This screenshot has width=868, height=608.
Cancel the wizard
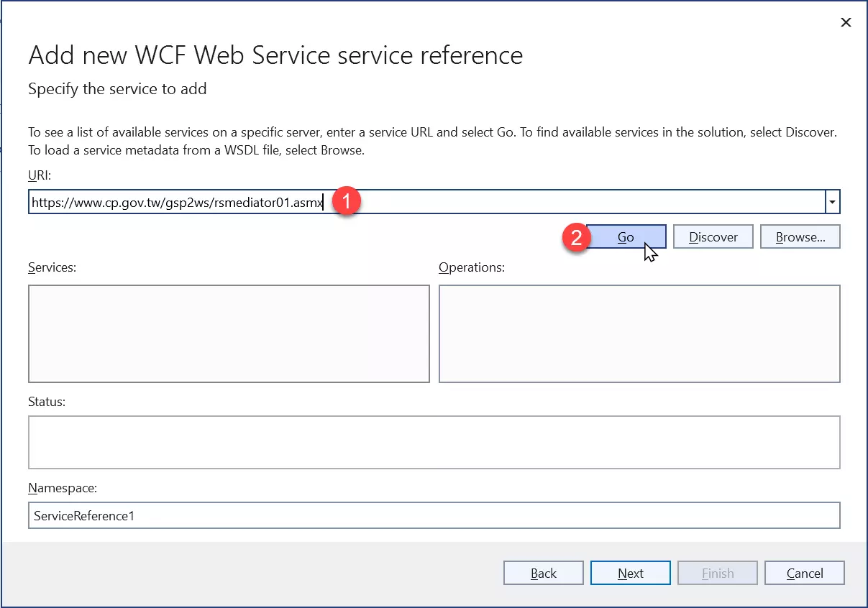[805, 573]
